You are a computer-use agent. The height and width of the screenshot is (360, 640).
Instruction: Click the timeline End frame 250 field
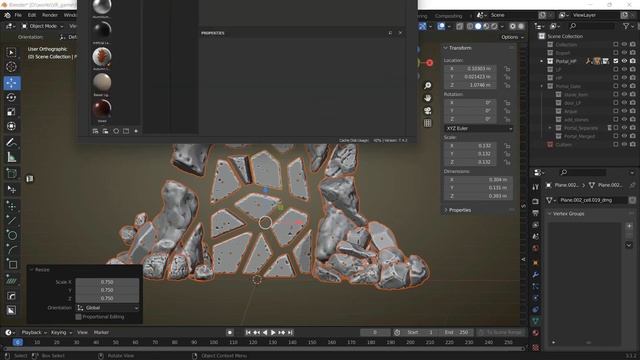coord(457,333)
